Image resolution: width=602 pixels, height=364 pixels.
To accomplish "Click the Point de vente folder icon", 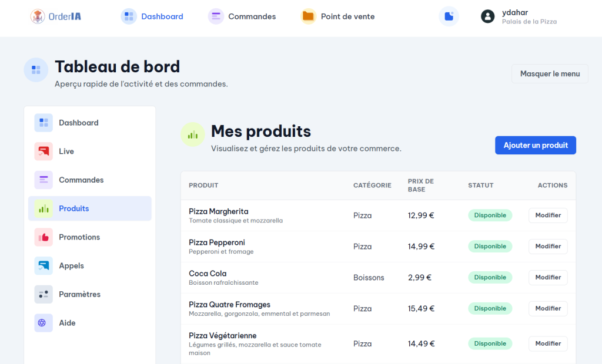I will point(308,16).
